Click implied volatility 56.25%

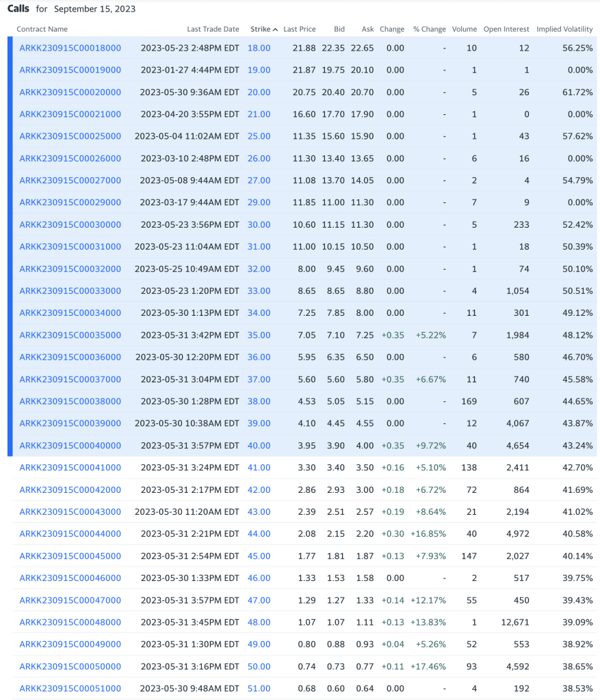[x=577, y=49]
